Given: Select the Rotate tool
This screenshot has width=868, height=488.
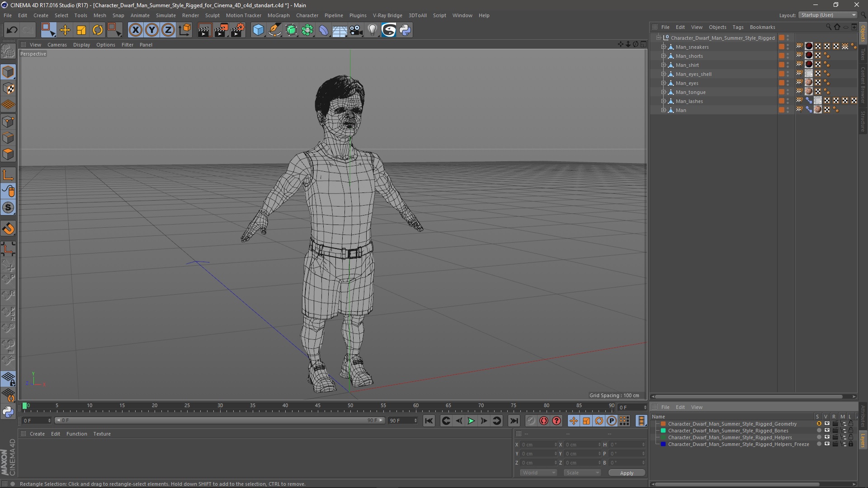Looking at the screenshot, I should [98, 30].
